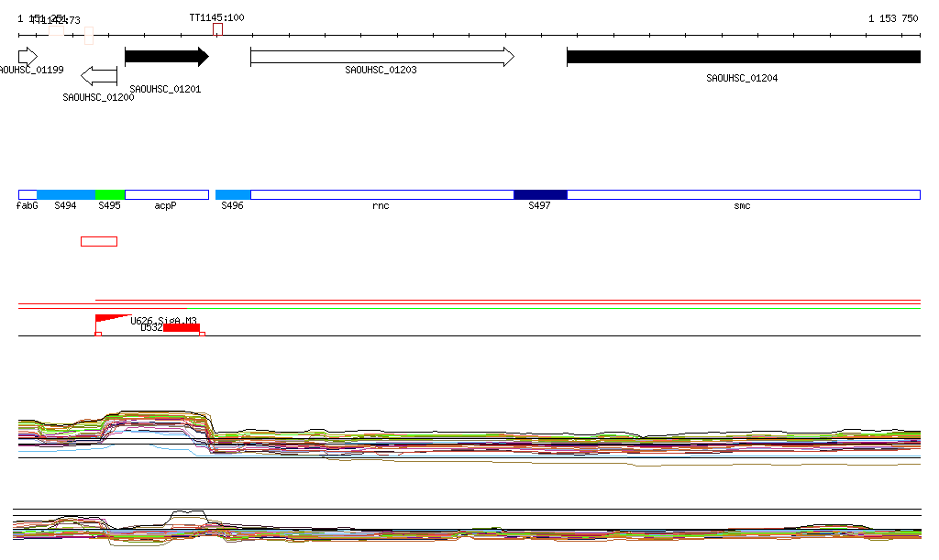Viewport: 939px width, 560px height.
Task: Click the SAOUHSC_01203 gene label
Action: click(381, 71)
